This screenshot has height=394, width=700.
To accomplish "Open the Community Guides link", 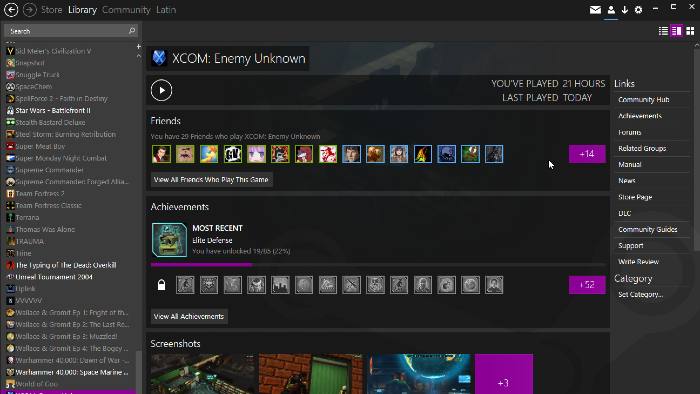I will coord(648,229).
